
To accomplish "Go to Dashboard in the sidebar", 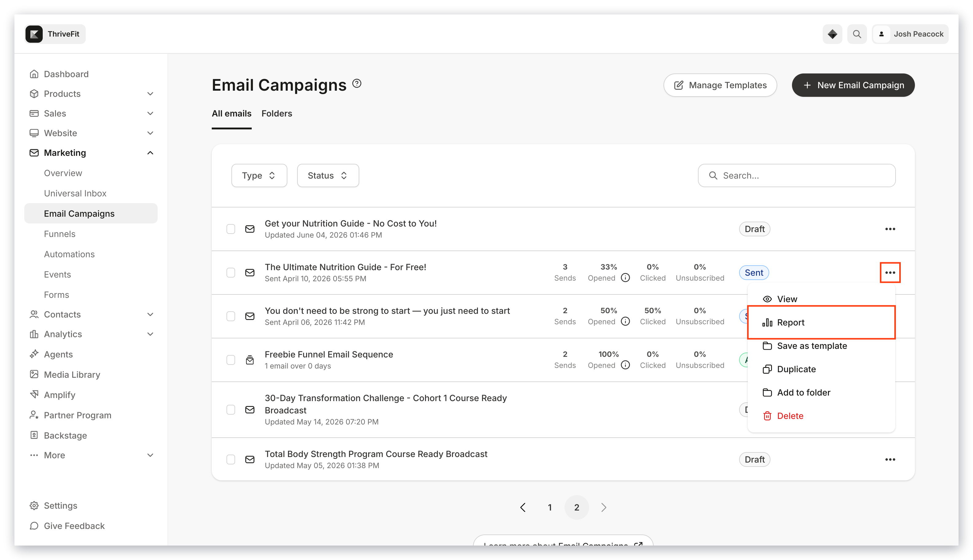I will point(66,74).
